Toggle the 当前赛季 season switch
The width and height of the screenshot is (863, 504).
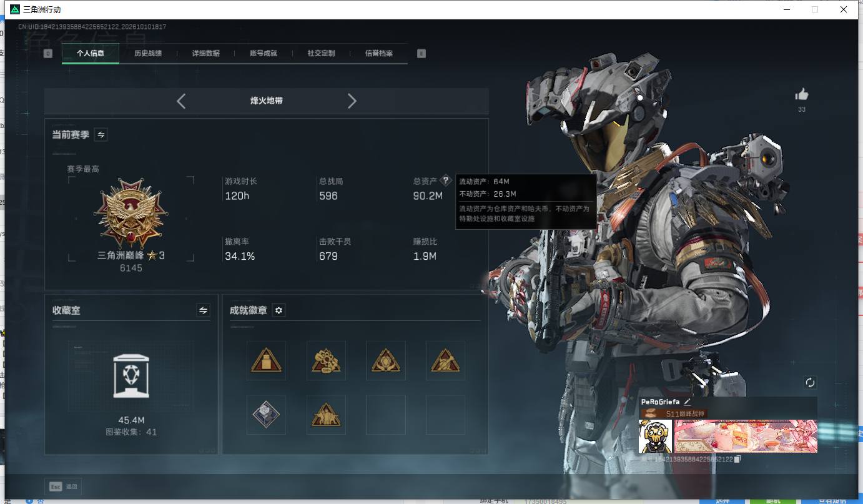pos(101,134)
